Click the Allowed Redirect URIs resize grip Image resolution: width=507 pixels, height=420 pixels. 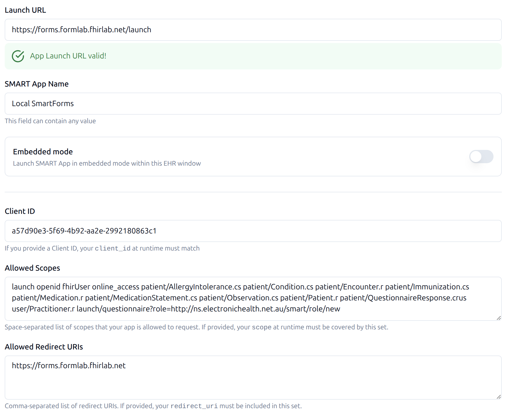(498, 397)
